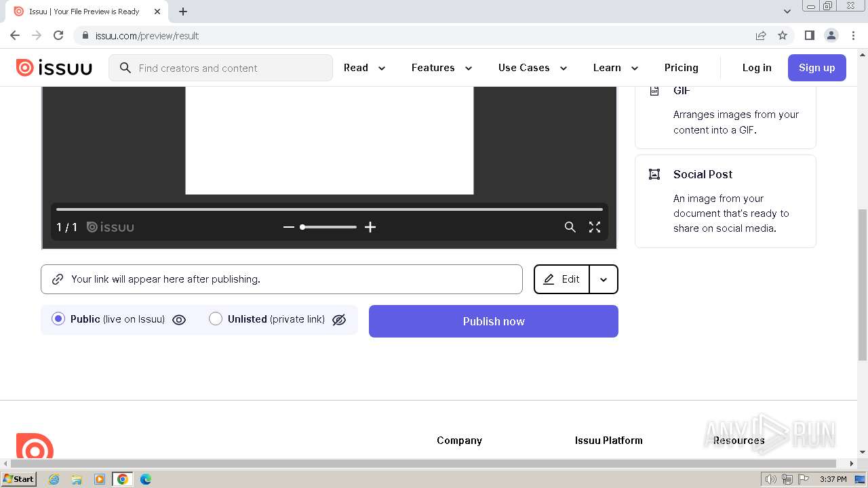Click the Issuu Platform footer heading
Screen dimensions: 868x488
point(609,441)
